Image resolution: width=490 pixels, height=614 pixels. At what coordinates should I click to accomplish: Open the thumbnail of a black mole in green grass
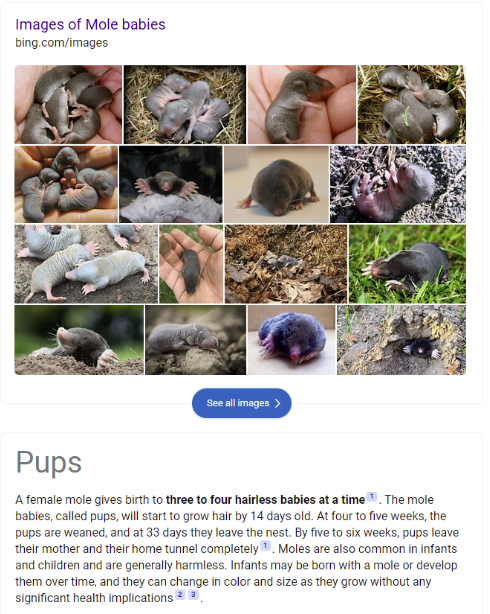click(x=407, y=264)
